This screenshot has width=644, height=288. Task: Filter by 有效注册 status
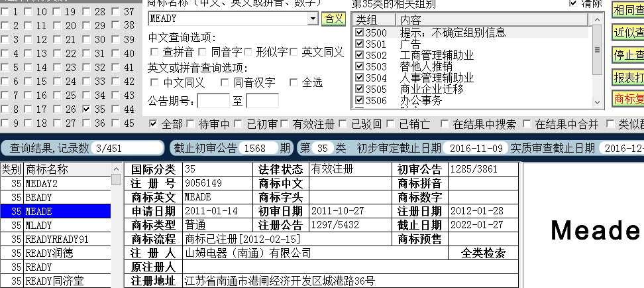pyautogui.click(x=285, y=124)
